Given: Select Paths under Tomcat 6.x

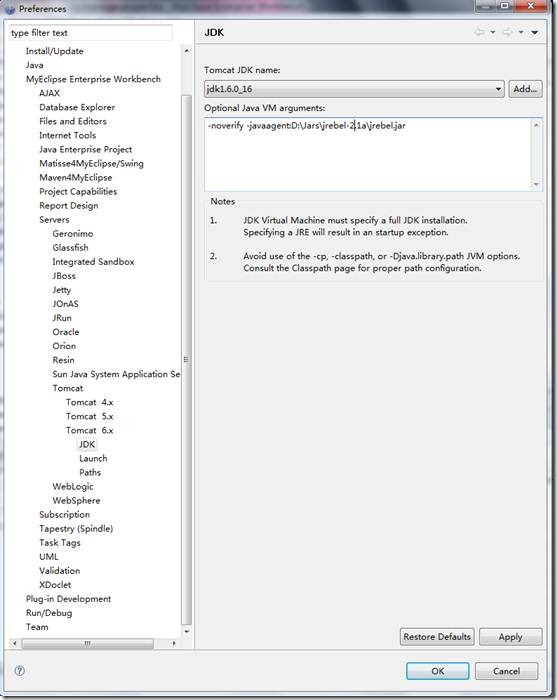Looking at the screenshot, I should point(90,472).
